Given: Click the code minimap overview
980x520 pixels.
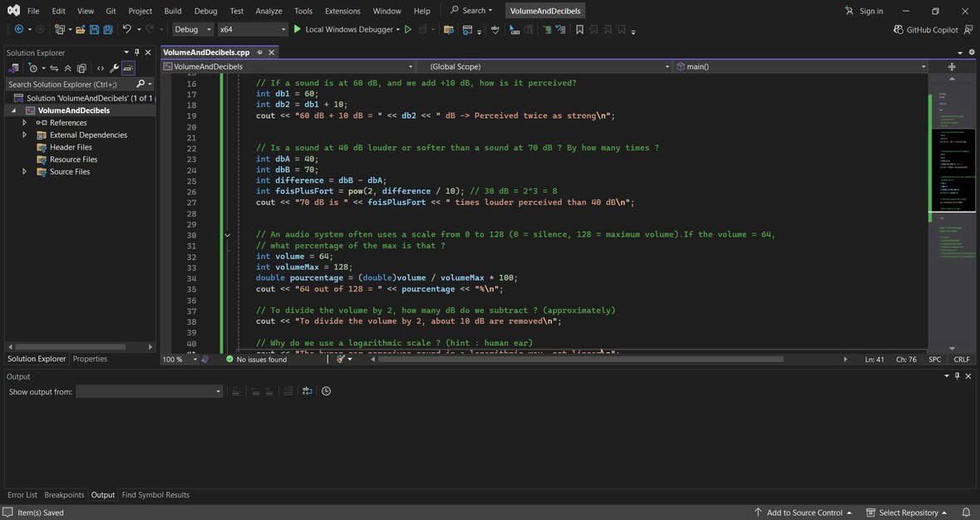Looking at the screenshot, I should coord(953,169).
